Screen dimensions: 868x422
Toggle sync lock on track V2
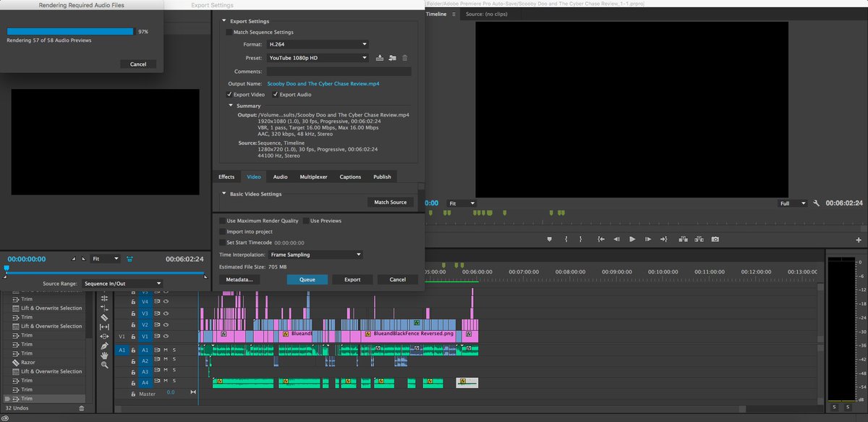156,325
